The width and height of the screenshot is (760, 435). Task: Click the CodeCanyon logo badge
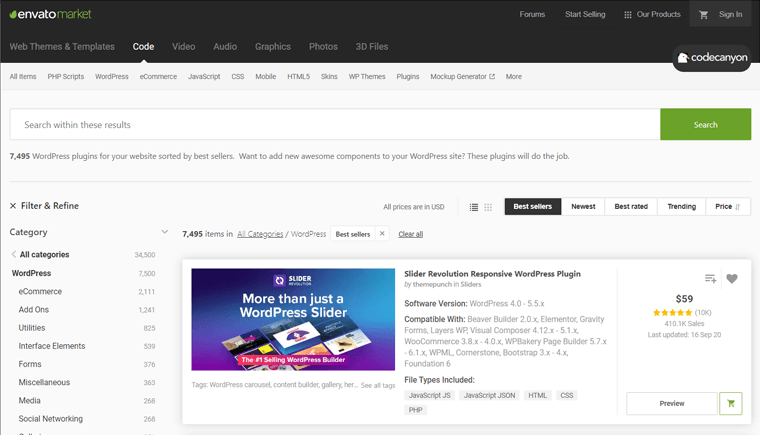coord(712,58)
